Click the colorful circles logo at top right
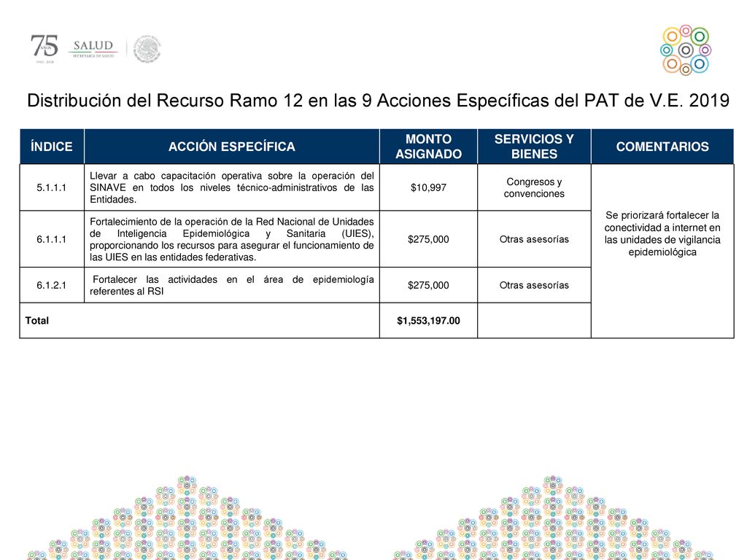The image size is (747, 560). pyautogui.click(x=686, y=50)
